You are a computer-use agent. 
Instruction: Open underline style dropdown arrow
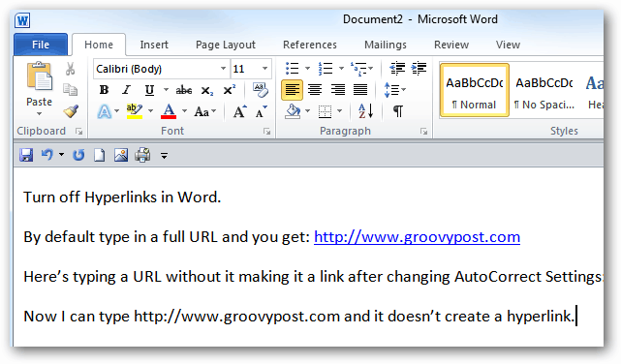coord(167,90)
